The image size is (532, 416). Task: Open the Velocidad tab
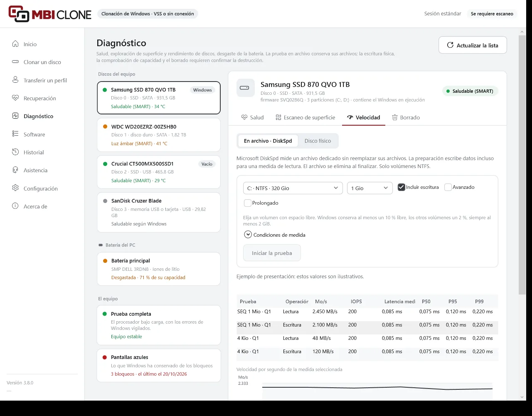tap(364, 117)
